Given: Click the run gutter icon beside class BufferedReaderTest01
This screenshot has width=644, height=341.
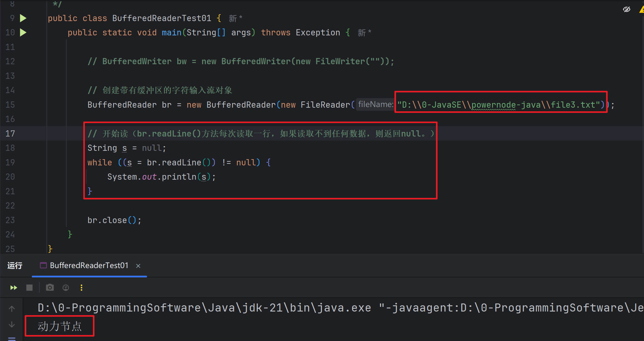Looking at the screenshot, I should coord(23,18).
